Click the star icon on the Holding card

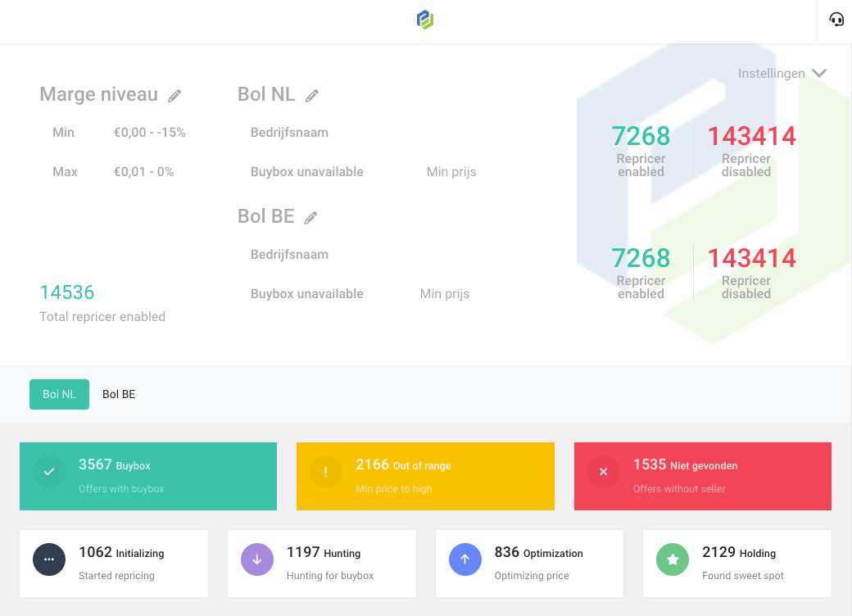point(673,559)
